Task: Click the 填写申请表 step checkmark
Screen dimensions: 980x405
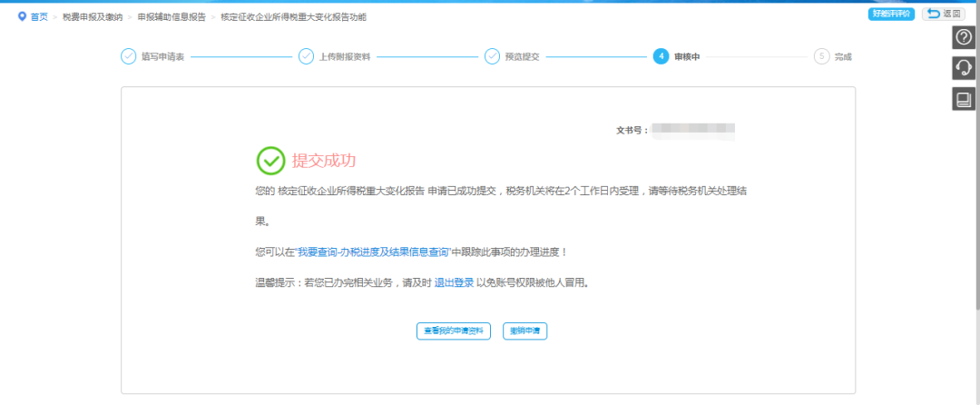Action: [128, 57]
